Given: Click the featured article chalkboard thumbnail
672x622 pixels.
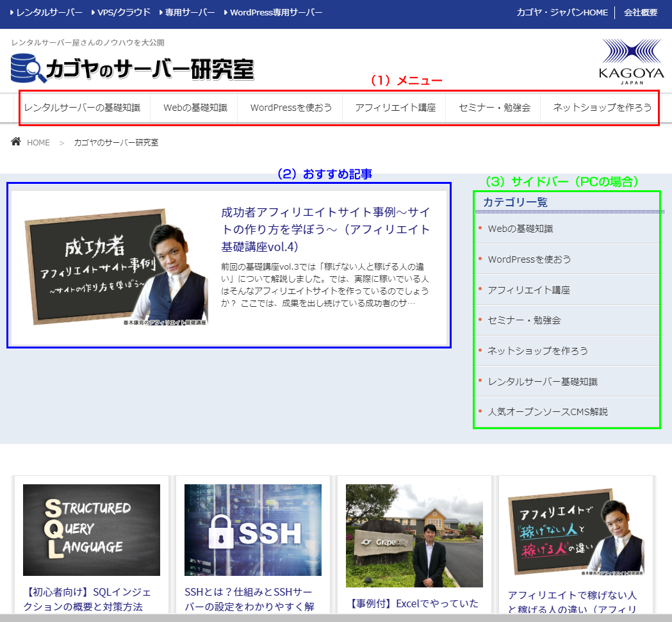Looking at the screenshot, I should (x=116, y=266).
